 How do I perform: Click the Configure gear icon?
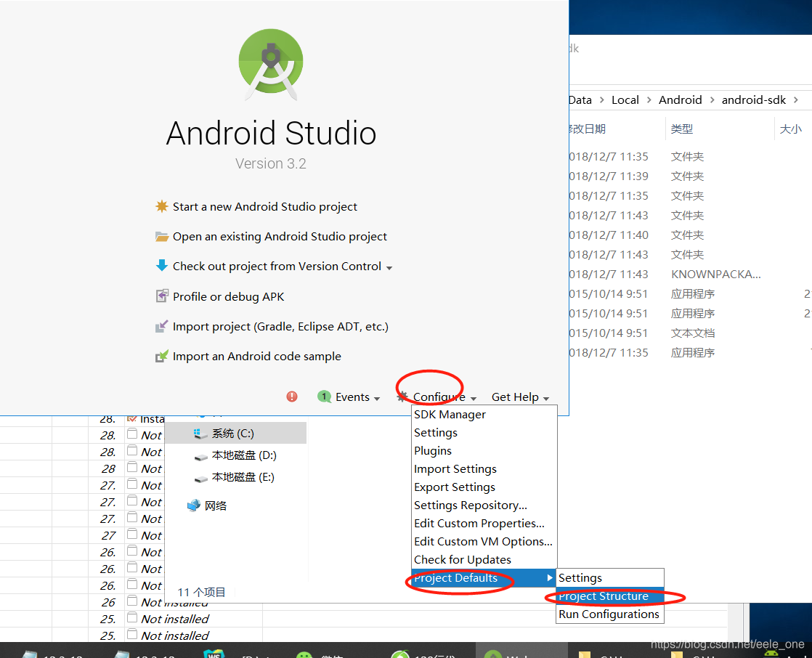point(402,397)
